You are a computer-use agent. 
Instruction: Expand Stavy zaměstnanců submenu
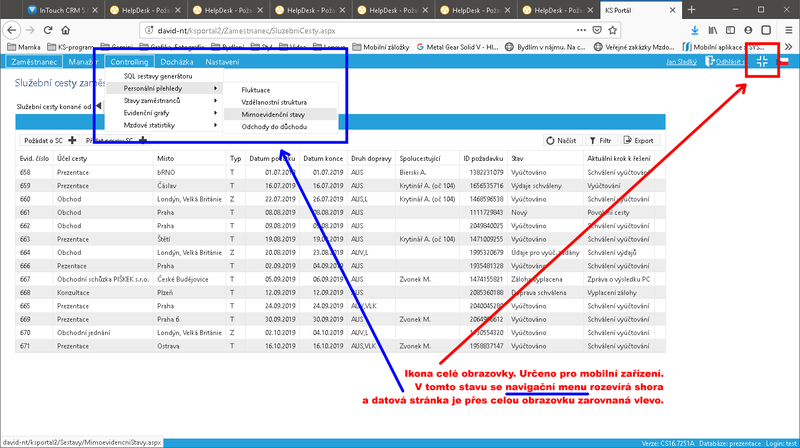[x=164, y=101]
